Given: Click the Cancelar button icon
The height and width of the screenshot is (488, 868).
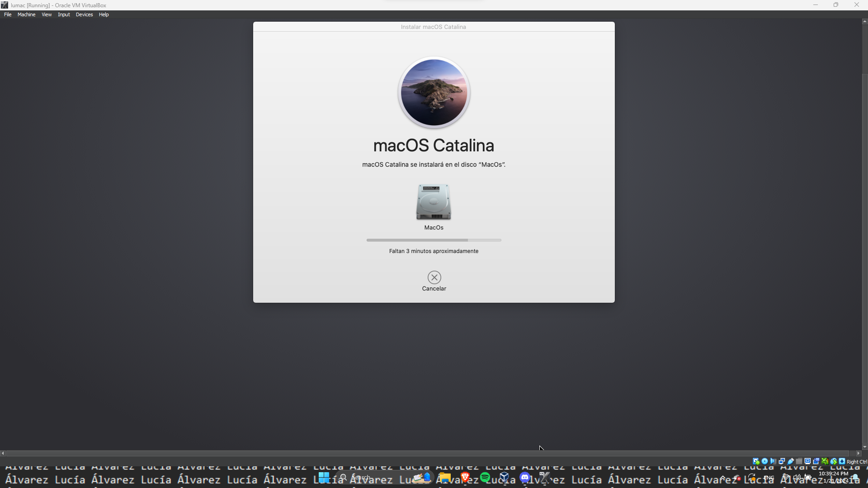Looking at the screenshot, I should click(434, 277).
